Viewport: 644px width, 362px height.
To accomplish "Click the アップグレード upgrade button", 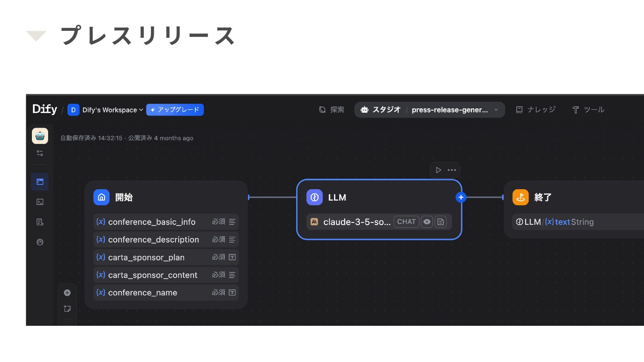I will point(175,110).
